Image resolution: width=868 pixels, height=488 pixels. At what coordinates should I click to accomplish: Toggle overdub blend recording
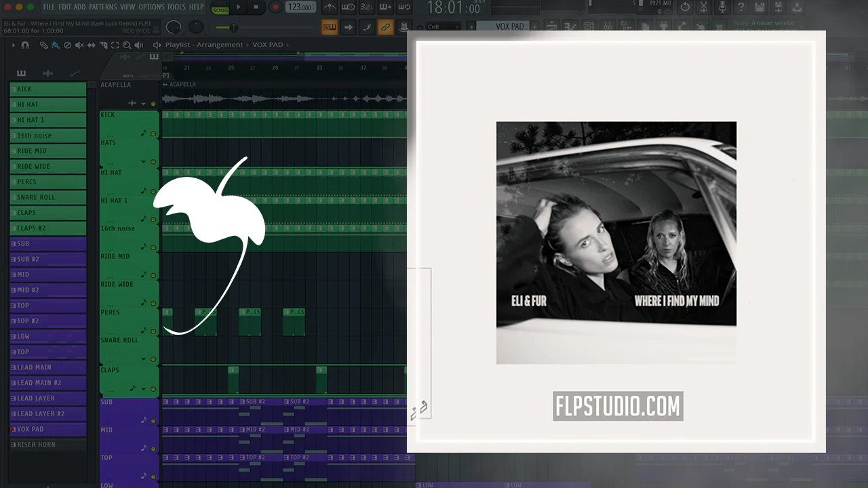[385, 7]
